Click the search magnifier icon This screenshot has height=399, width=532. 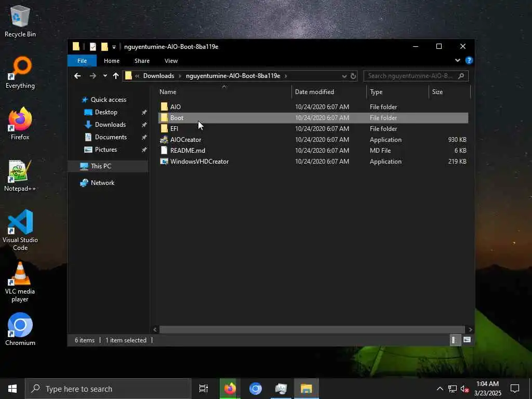461,76
